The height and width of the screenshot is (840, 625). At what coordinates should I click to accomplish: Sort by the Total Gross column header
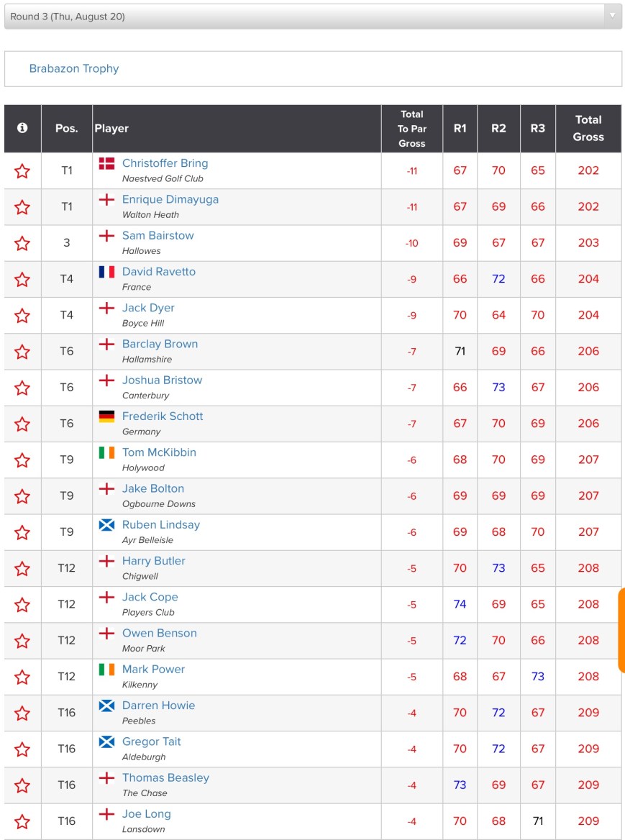[588, 128]
